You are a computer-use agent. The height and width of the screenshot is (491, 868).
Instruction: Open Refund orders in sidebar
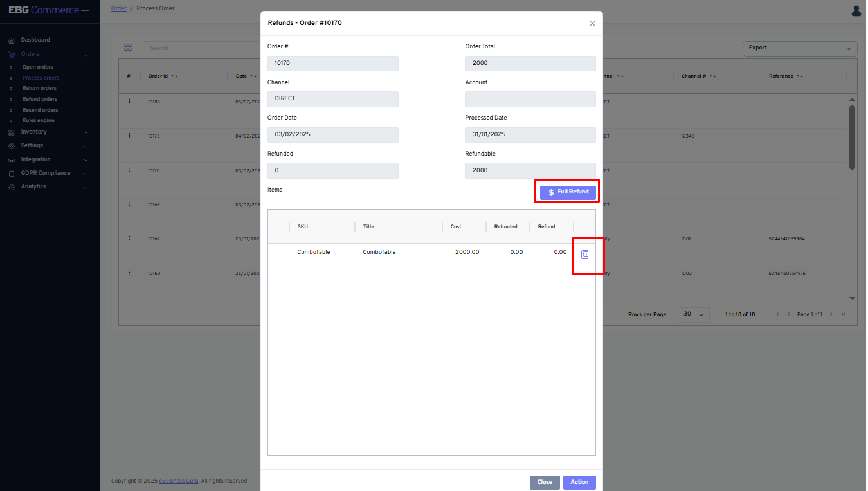(x=40, y=100)
